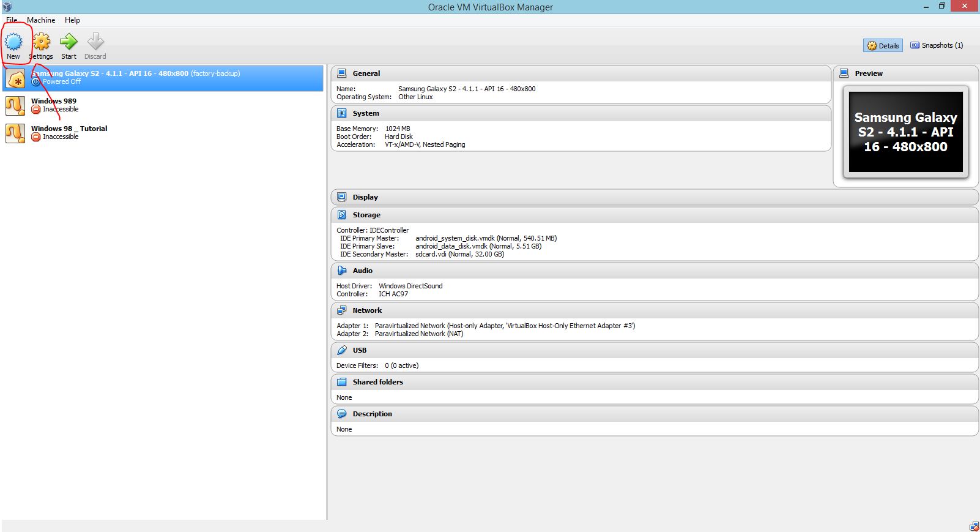Open Network settings via its header
980x532 pixels.
click(x=655, y=310)
